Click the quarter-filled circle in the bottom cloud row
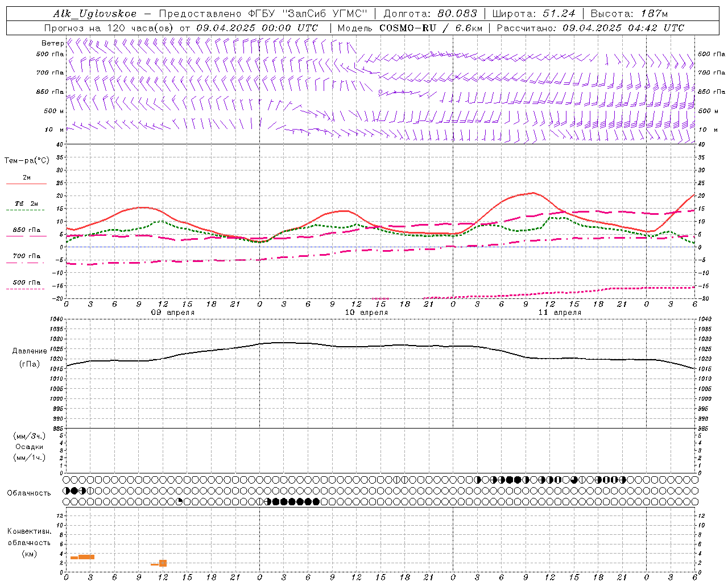The width and height of the screenshot is (728, 582). pyautogui.click(x=180, y=501)
